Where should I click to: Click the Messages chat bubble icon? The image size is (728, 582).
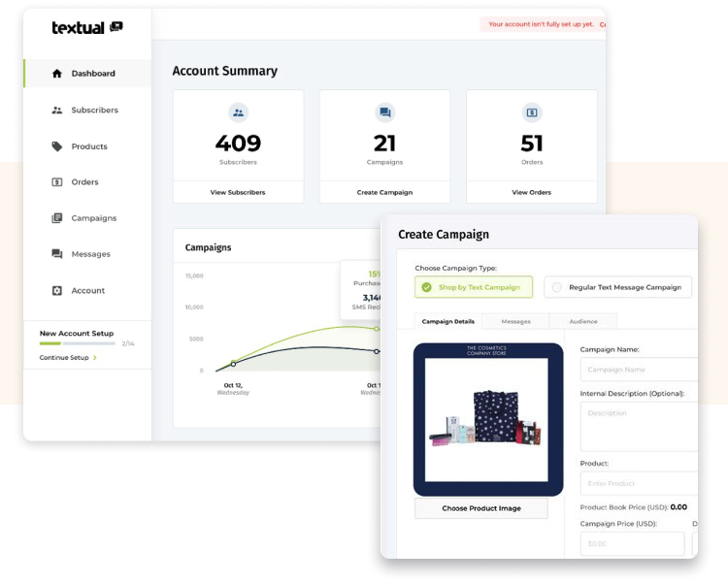tap(57, 254)
